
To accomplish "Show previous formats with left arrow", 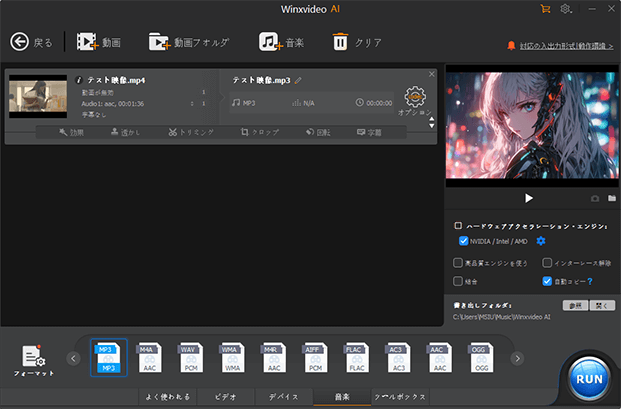I will tap(73, 358).
